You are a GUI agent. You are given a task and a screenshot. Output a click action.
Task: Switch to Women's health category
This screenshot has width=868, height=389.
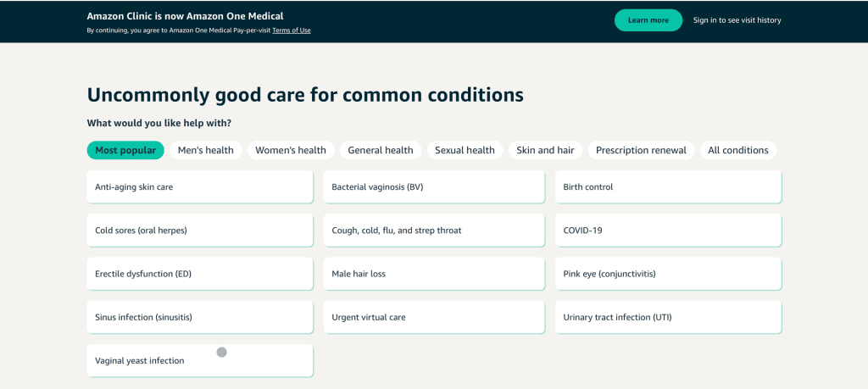click(291, 150)
